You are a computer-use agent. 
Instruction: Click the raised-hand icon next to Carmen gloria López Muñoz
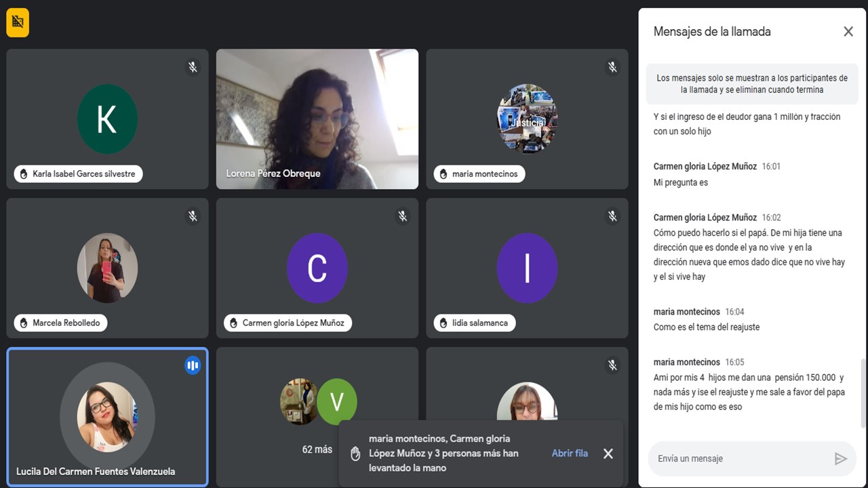[233, 323]
